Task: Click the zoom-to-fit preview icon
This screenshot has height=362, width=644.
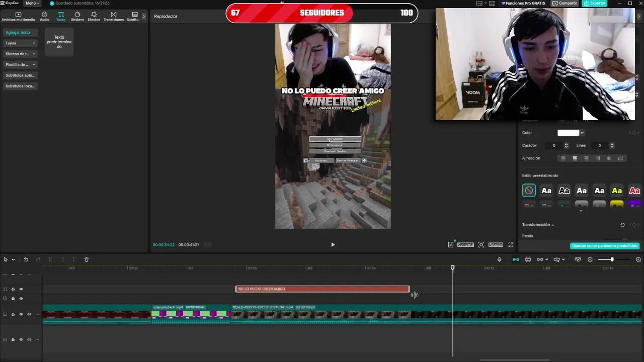Action: click(481, 245)
